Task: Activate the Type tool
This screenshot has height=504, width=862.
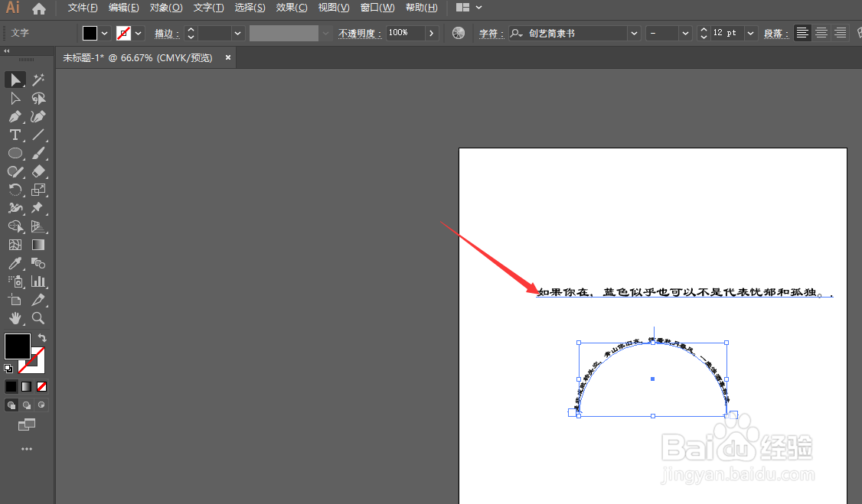Action: [x=15, y=135]
